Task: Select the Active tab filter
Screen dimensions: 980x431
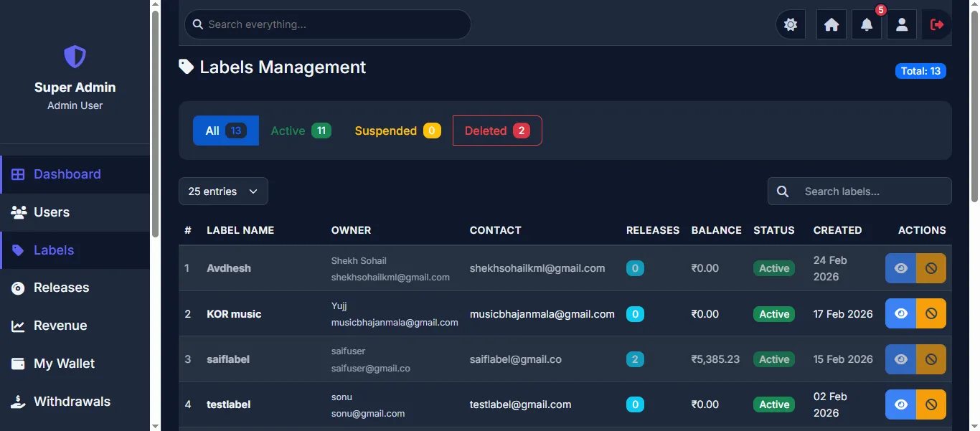Action: pos(301,131)
